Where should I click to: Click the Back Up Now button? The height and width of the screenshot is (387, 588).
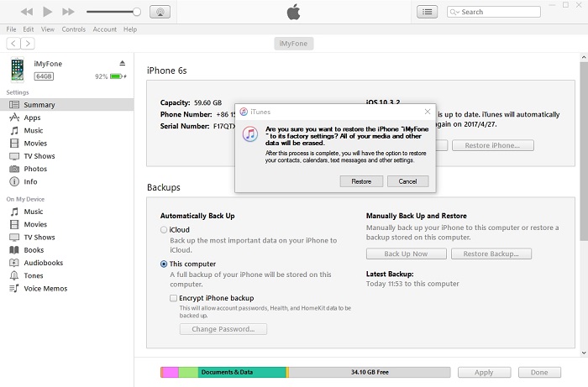tap(406, 254)
